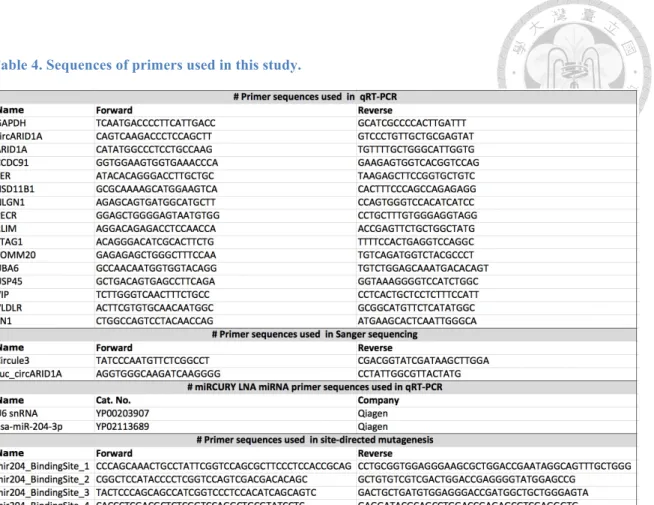Select reverse primer GCGGCATGTTCTCATATGGC
Viewport: 654px width, 505px height.
tap(416, 308)
